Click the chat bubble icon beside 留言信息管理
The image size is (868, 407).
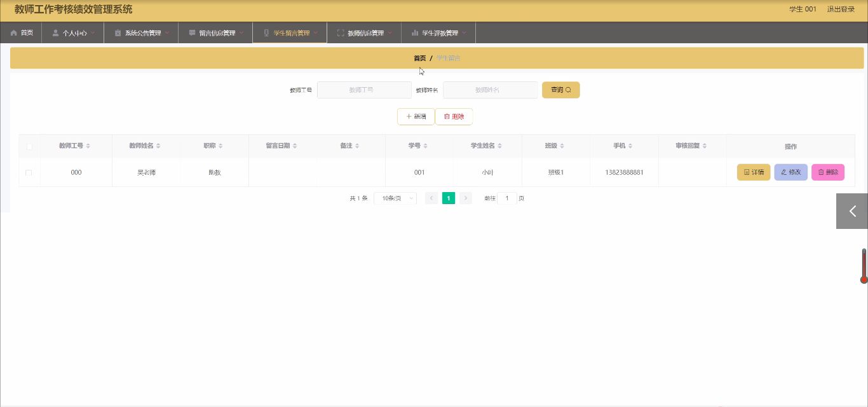click(192, 32)
